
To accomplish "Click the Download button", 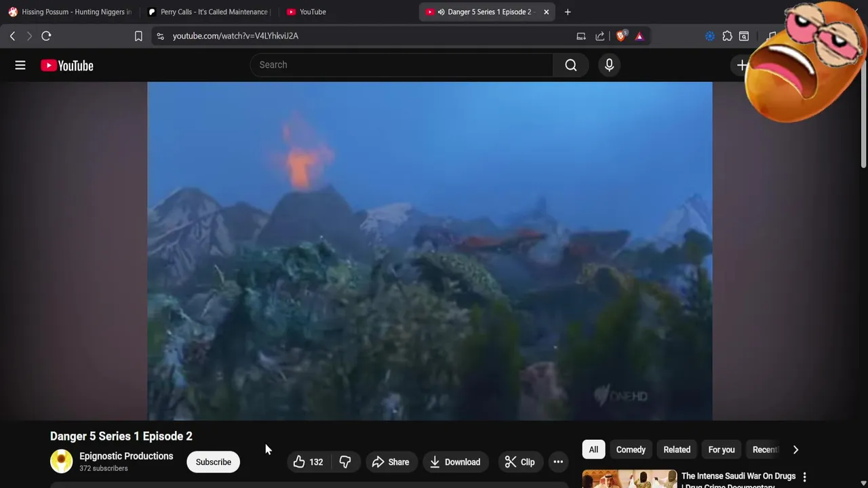I will (455, 462).
